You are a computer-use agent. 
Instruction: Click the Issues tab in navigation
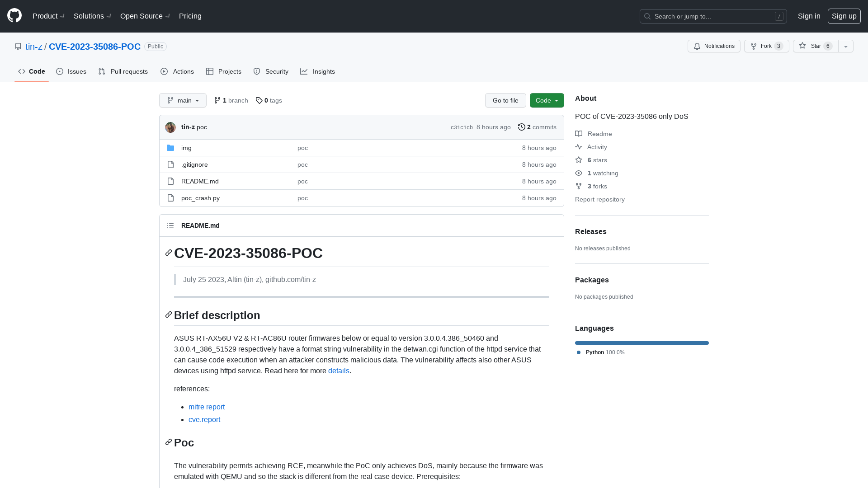(x=71, y=71)
